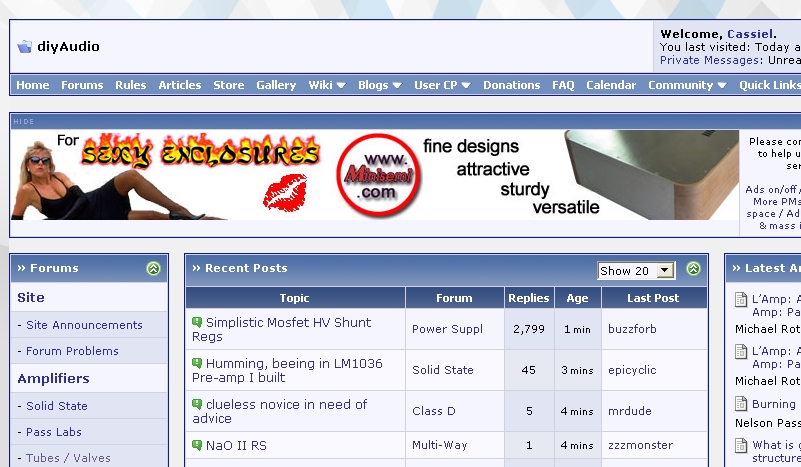Viewport: 801px width, 467px height.
Task: Open topic NaO II RS
Action: pos(236,446)
